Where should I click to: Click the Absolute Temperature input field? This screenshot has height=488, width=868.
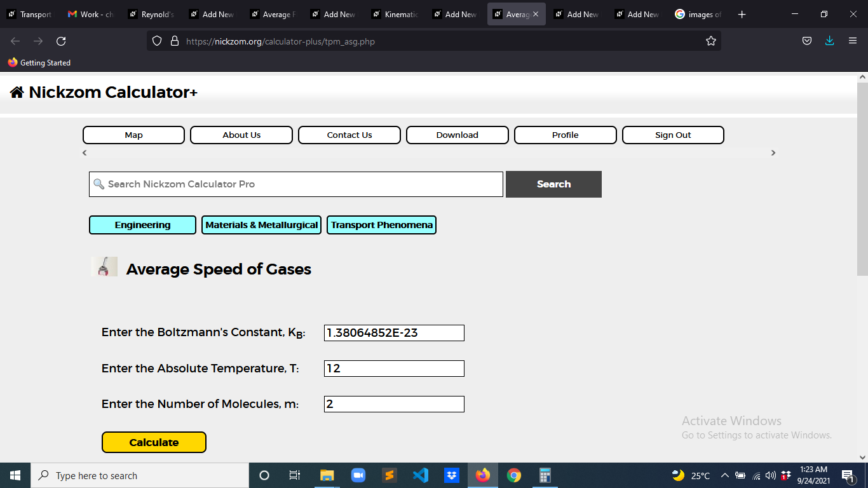(394, 369)
